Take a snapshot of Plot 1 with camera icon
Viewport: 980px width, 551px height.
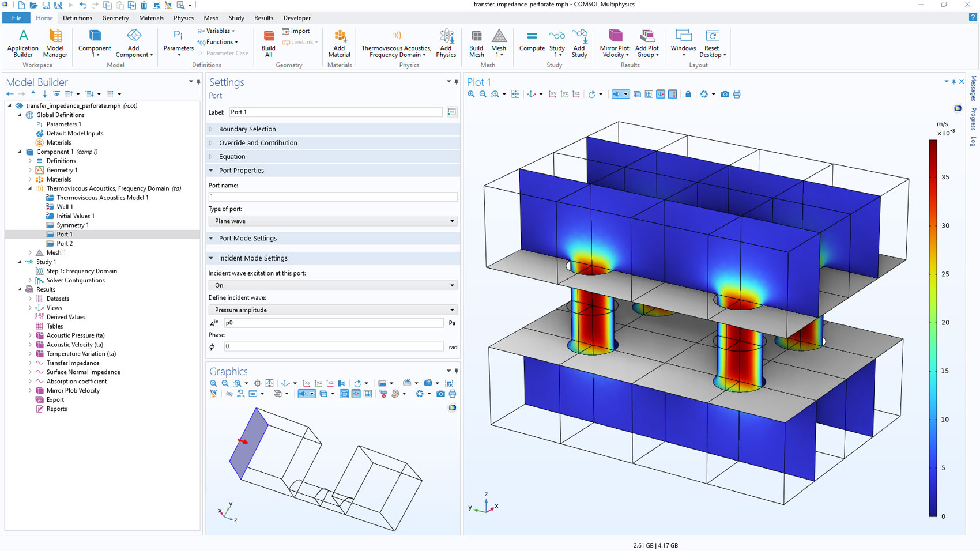725,95
